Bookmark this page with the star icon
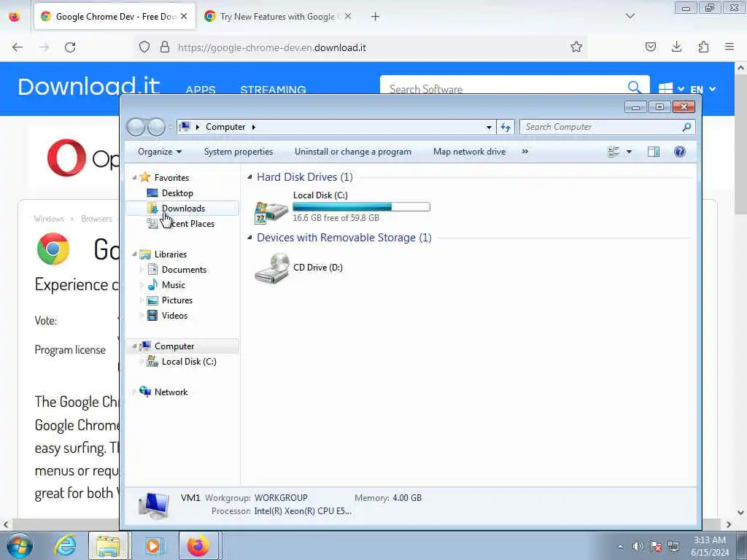This screenshot has height=560, width=747. pos(576,47)
